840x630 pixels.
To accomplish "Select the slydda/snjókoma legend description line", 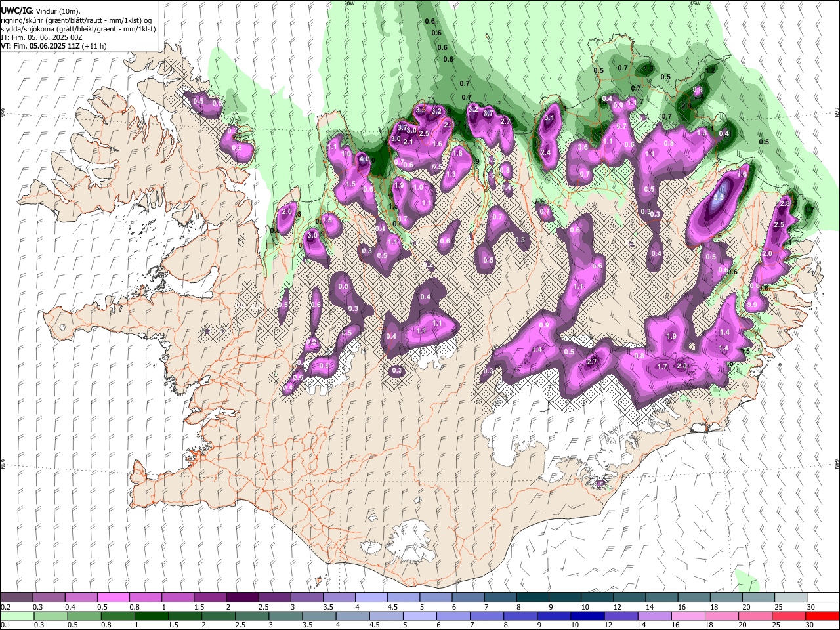I will pyautogui.click(x=78, y=29).
